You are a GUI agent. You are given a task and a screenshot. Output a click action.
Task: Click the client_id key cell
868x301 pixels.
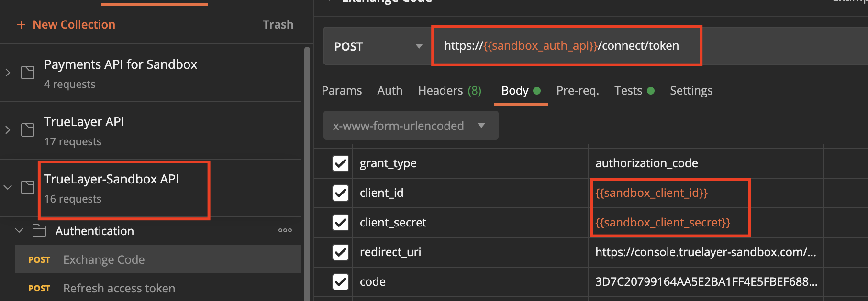coord(470,193)
